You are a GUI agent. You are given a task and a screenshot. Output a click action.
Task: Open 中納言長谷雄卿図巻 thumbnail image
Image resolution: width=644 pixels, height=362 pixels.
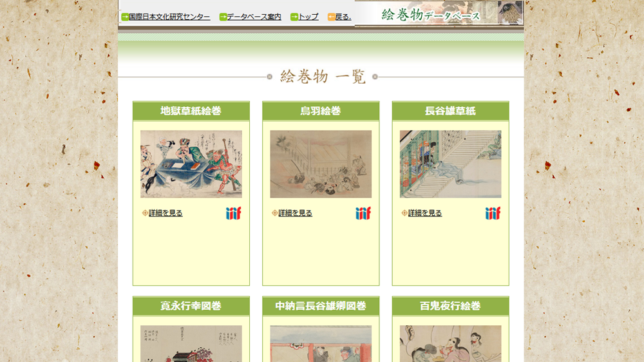[x=321, y=343]
